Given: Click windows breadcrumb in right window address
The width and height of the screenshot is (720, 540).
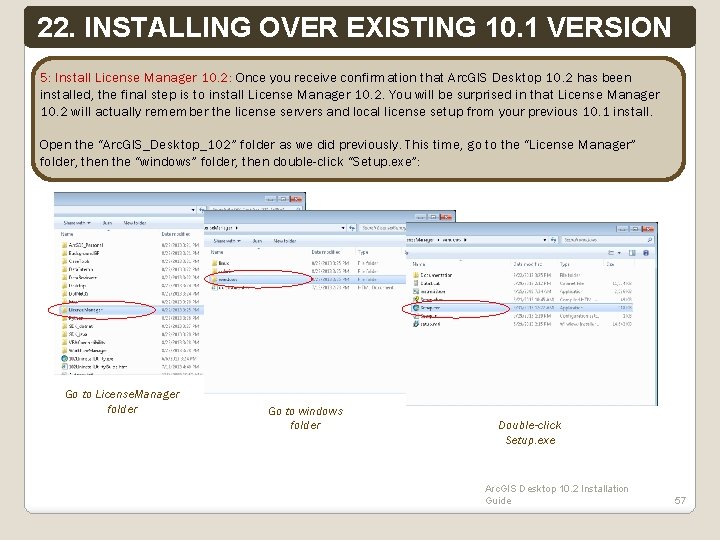Looking at the screenshot, I should pyautogui.click(x=453, y=240).
